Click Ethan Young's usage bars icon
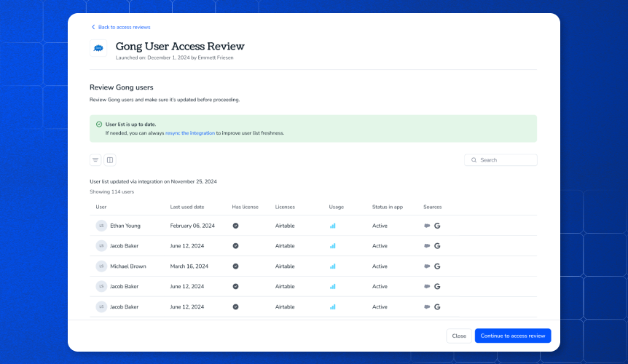The image size is (628, 364). 332,226
